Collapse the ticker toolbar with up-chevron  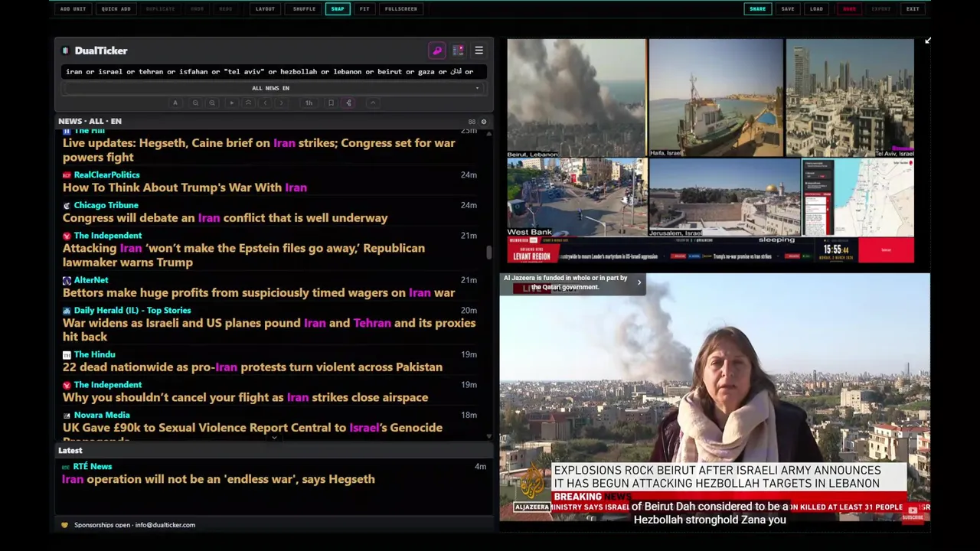(373, 103)
